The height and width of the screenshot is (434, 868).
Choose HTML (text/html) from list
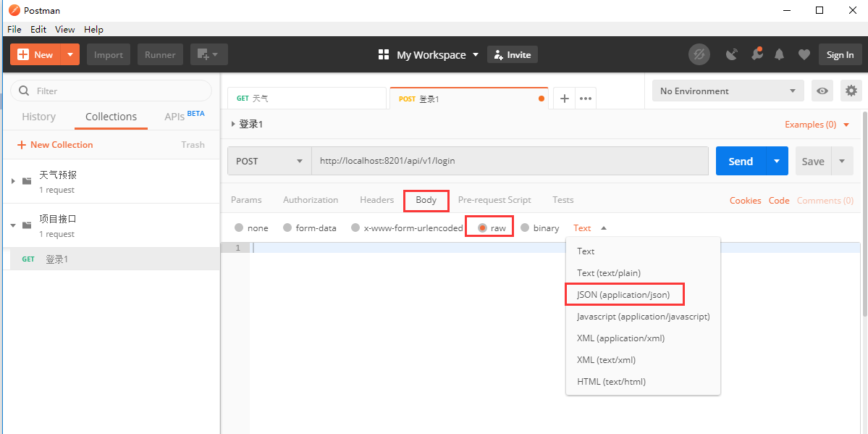coord(644,381)
